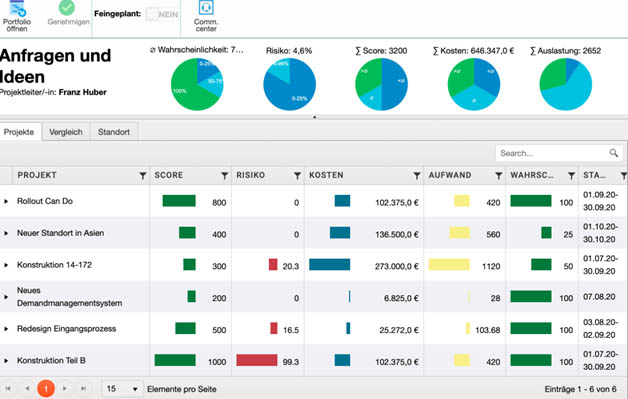Click the yellow Aufwand bar with 1120
Image resolution: width=628 pixels, height=399 pixels.
449,264
